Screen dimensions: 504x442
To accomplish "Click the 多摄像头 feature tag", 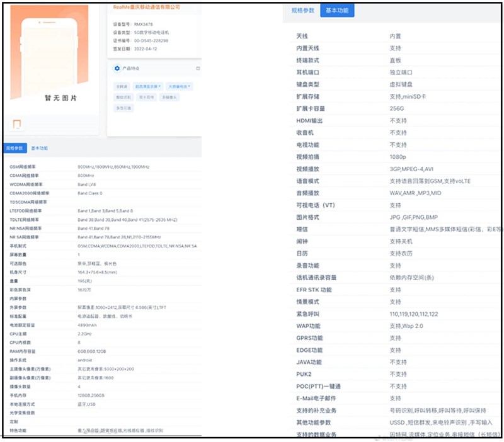I will click(x=169, y=97).
